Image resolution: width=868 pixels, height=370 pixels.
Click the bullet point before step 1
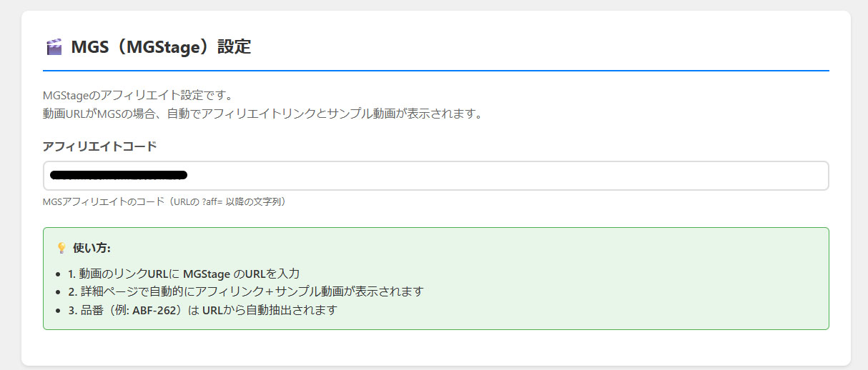point(58,274)
